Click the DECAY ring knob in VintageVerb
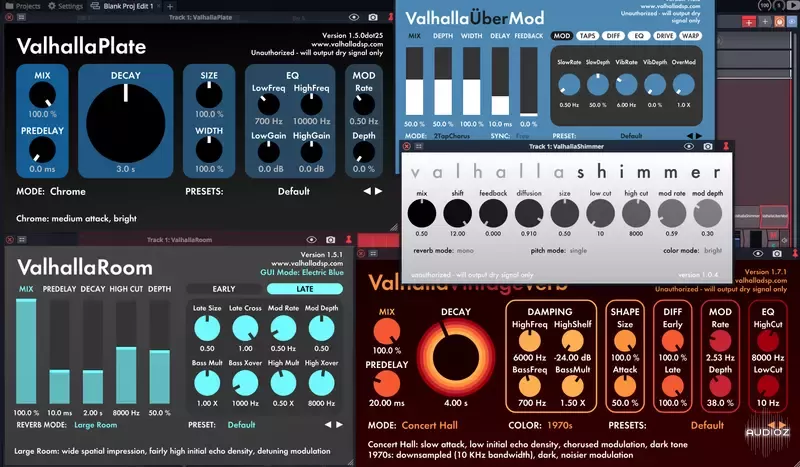Screen dimensions: 800x467 tap(456, 357)
